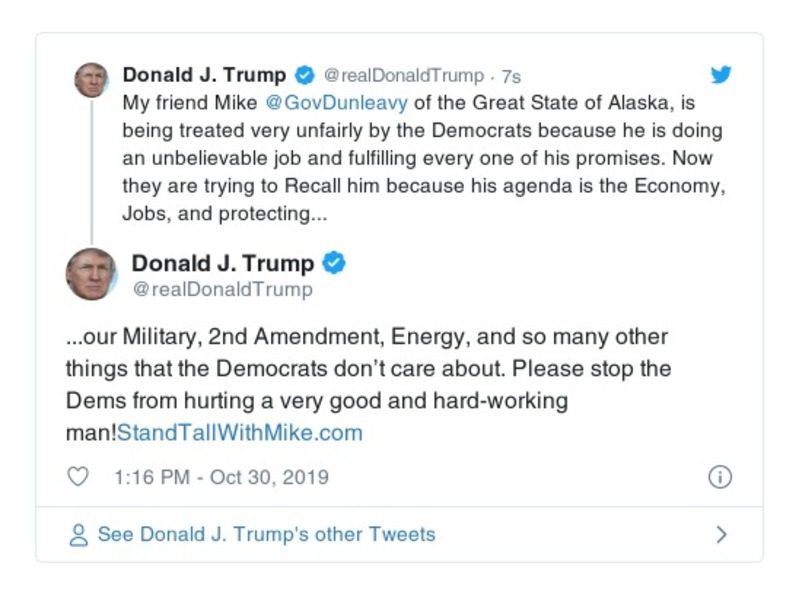
Task: Expand via the right chevron arrow in the footer
Action: pyautogui.click(x=721, y=534)
